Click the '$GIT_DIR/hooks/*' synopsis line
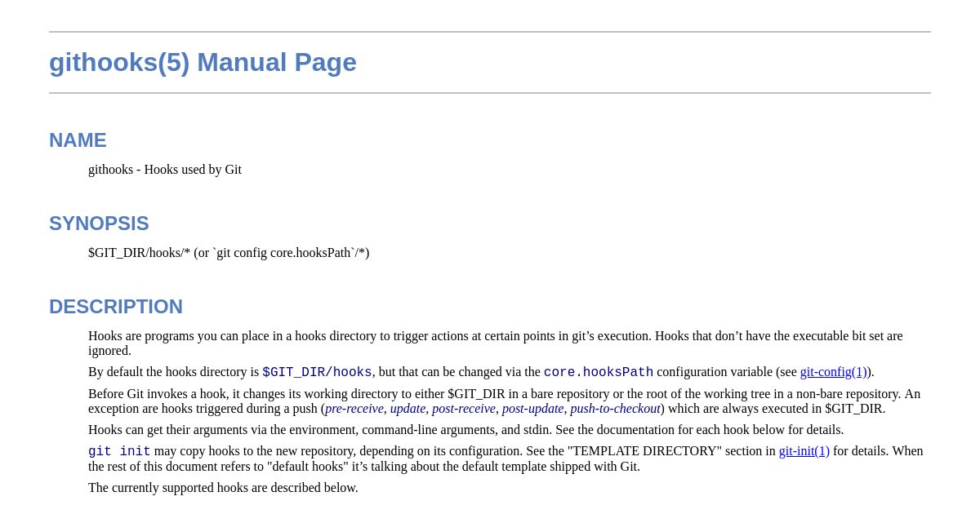Screen dimensions: 980x514 pos(229,253)
